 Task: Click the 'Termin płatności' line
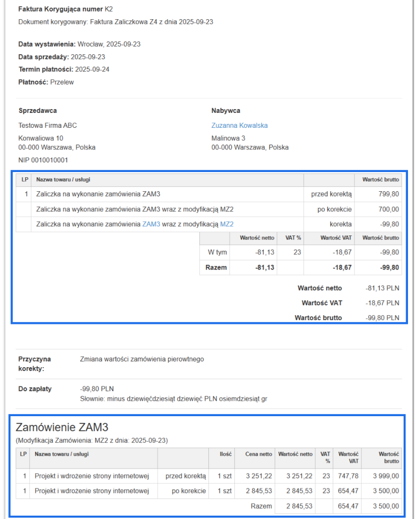pos(64,69)
